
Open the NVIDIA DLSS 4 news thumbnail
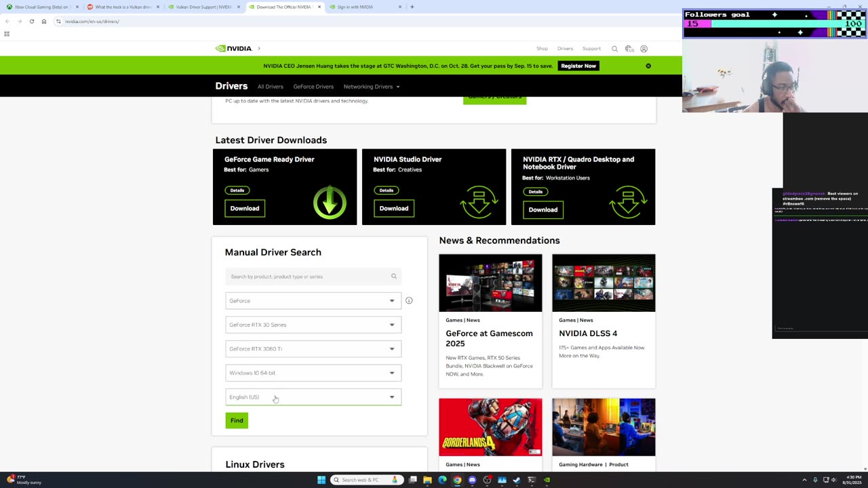tap(604, 283)
